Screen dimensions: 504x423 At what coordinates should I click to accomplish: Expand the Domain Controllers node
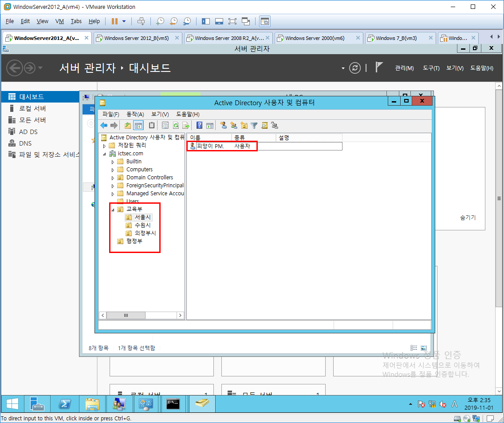pos(113,178)
